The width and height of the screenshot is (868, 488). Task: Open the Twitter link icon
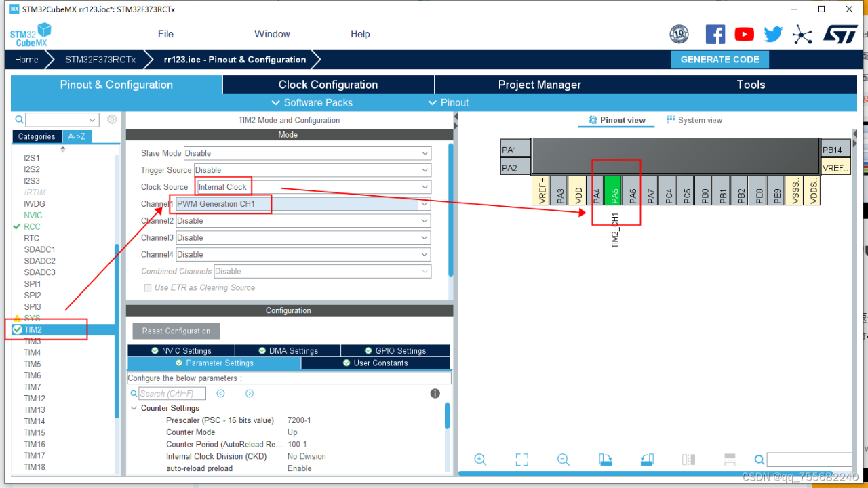tap(773, 34)
